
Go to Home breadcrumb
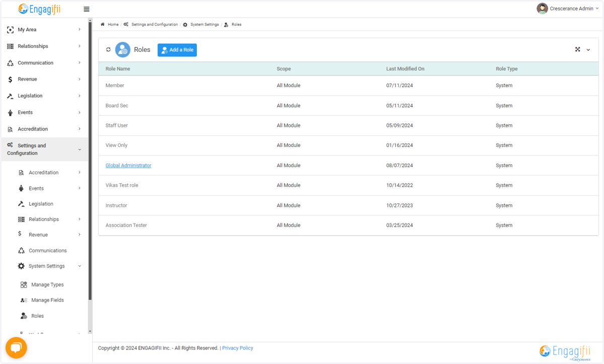[x=113, y=24]
